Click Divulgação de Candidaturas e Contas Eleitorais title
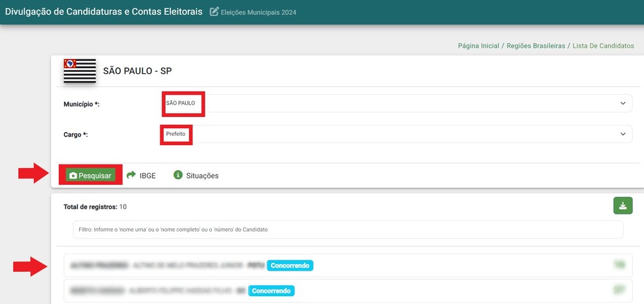 click(x=103, y=12)
